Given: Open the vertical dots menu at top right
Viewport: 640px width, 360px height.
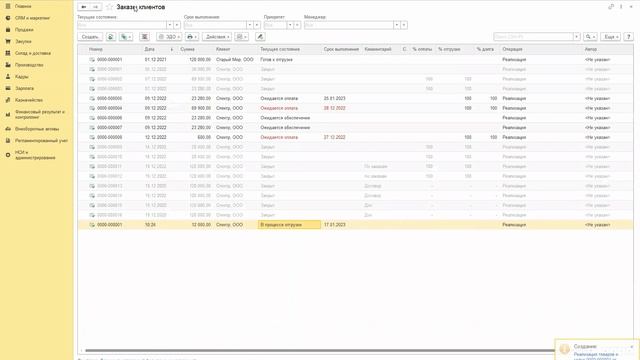Looking at the screenshot, I should (x=621, y=7).
